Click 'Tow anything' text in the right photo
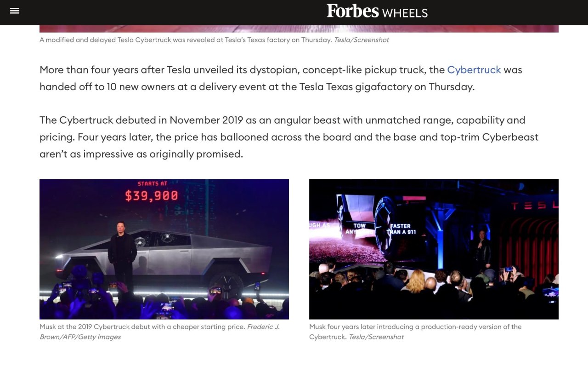588x372 pixels. coord(359,229)
